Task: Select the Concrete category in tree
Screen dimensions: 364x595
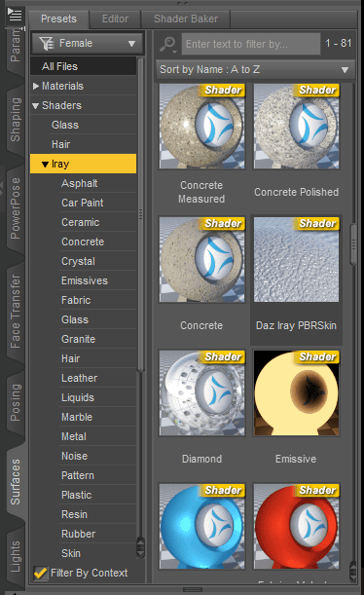Action: (x=83, y=242)
